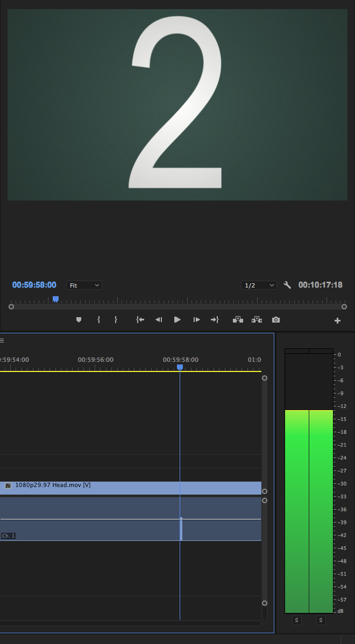
Task: Click the timeline horizontal scroll bar
Action: click(x=131, y=623)
